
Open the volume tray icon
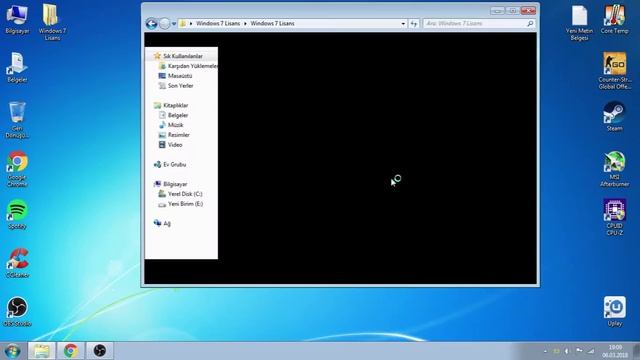point(567,351)
